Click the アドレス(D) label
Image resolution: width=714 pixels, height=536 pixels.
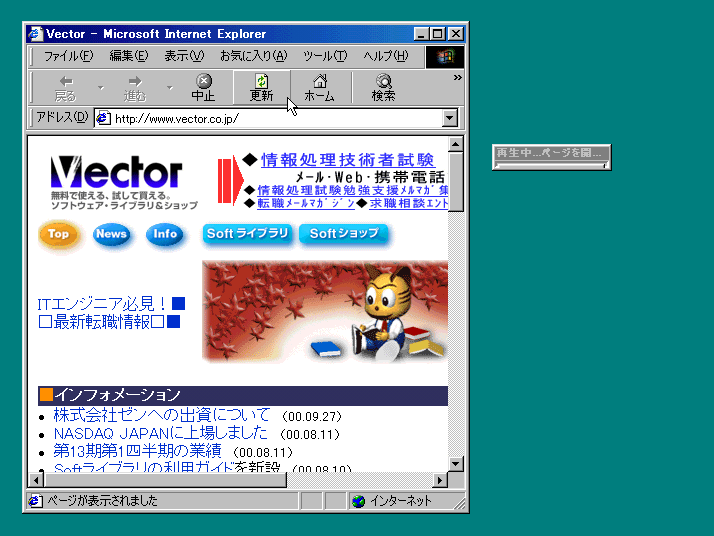click(62, 117)
